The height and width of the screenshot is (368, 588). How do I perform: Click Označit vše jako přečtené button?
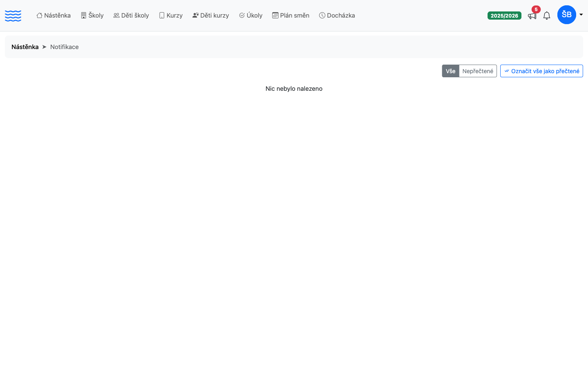[x=541, y=71]
